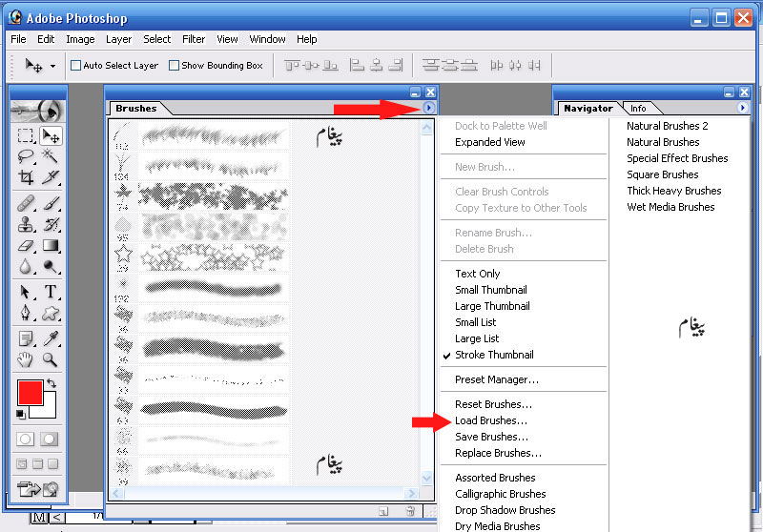Open the Move tool preset picker arrow
763x532 pixels.
tap(52, 66)
